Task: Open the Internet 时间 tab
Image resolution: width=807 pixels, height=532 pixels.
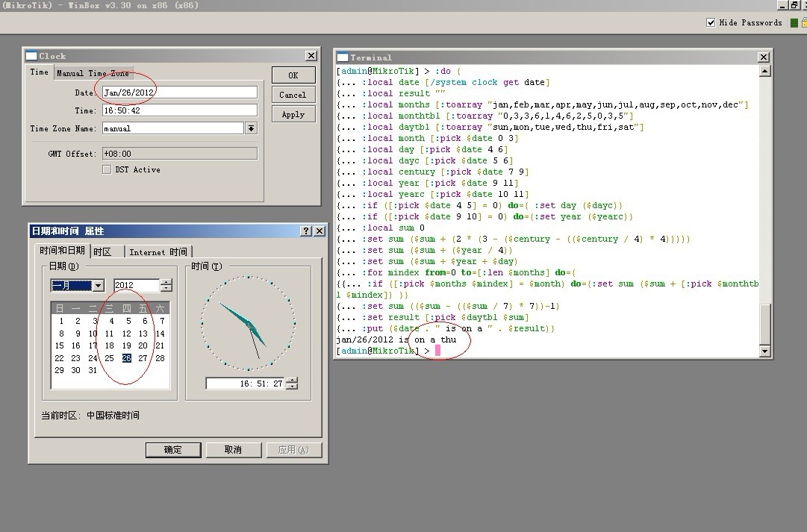Action: [x=158, y=251]
